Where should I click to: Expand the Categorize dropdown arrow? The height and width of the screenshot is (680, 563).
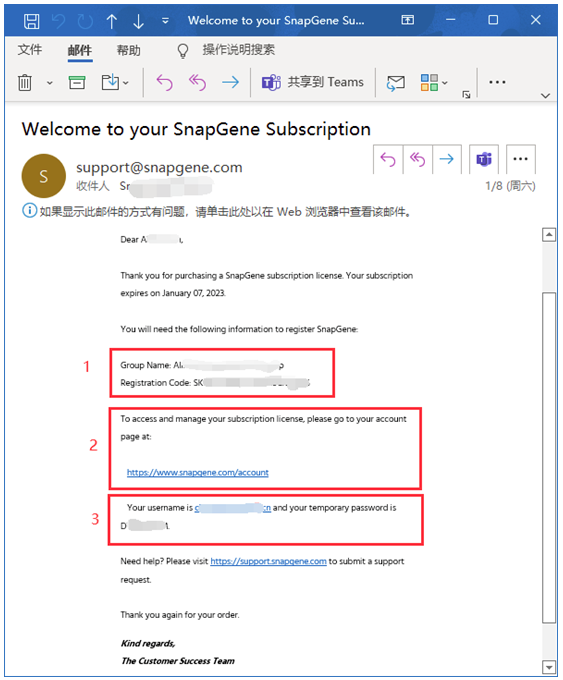click(445, 83)
